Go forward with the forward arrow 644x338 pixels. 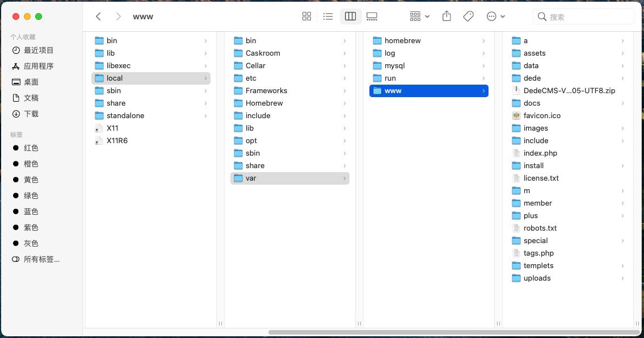click(x=118, y=16)
